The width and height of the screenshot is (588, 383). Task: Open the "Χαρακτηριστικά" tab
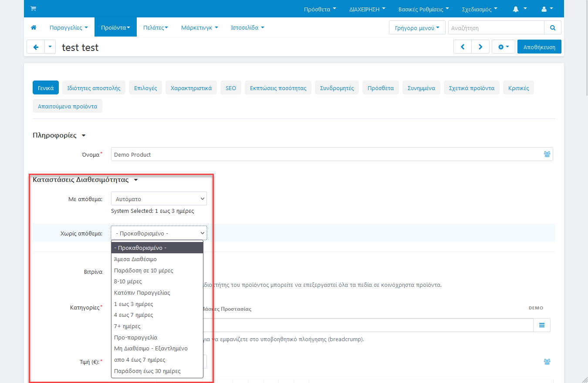click(x=191, y=88)
